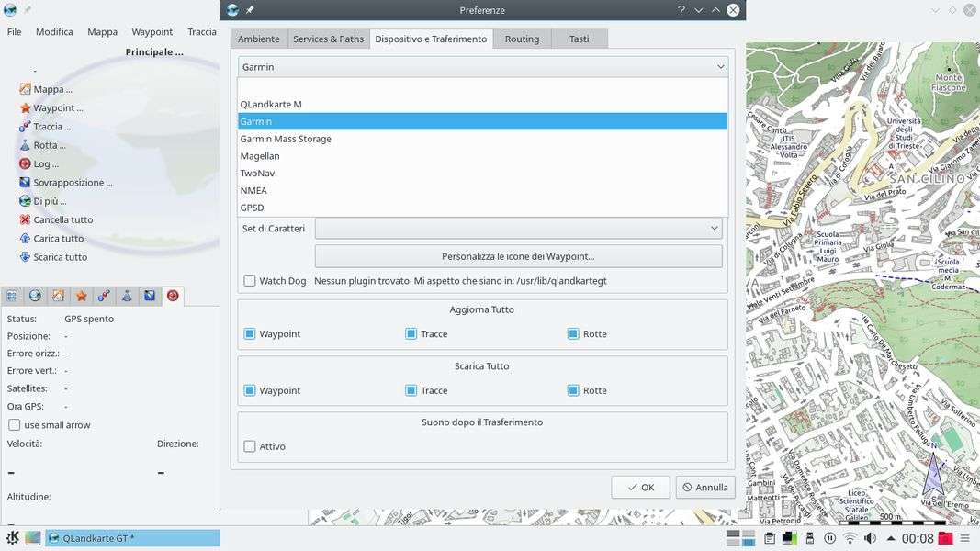Viewport: 980px width, 551px height.
Task: Open the Set di Caratteri dropdown
Action: 518,229
